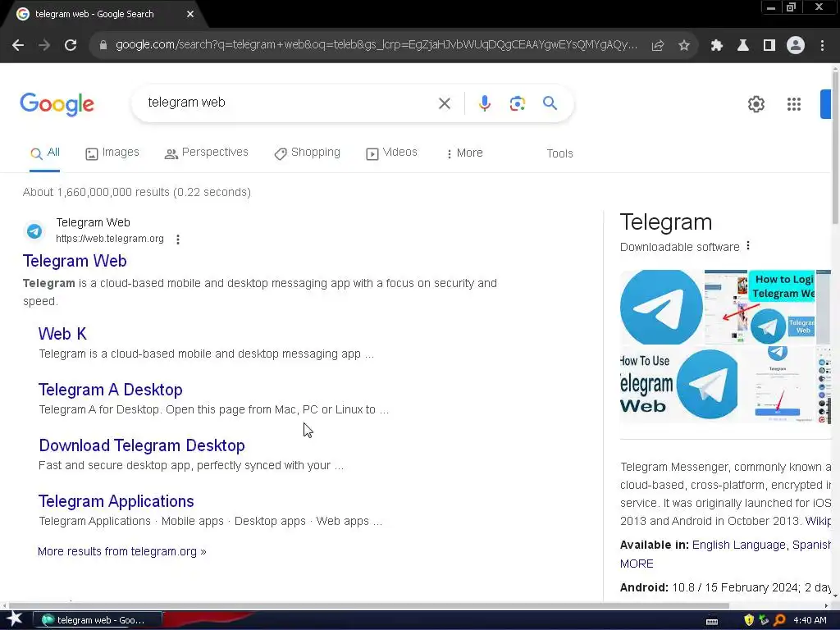This screenshot has width=840, height=630.
Task: Open the Tools options
Action: (x=559, y=153)
